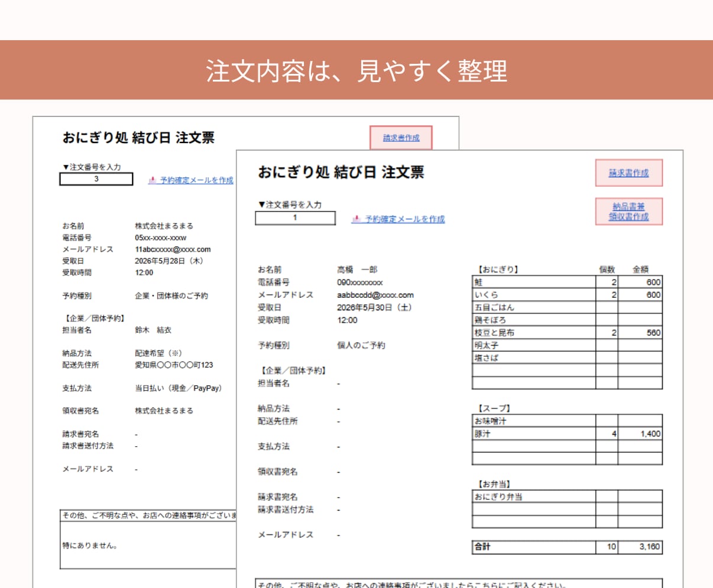Click 請求書作成 button in front order sheet
Screen dimensions: 713x588
[628, 173]
